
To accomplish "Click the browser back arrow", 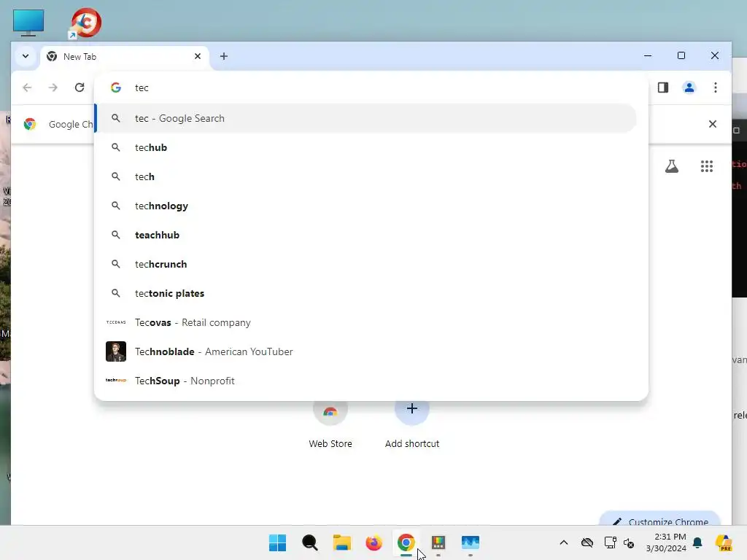I will 27,87.
